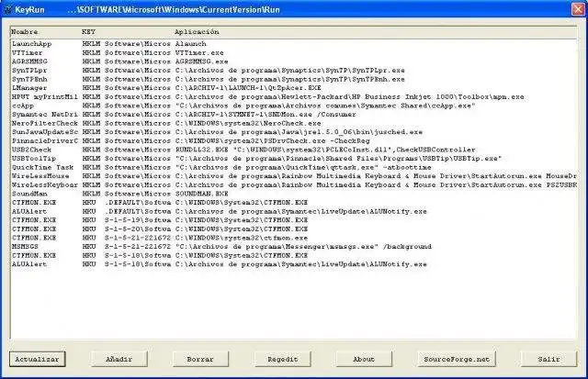Select the WireLessKeyboar row

pos(294,185)
